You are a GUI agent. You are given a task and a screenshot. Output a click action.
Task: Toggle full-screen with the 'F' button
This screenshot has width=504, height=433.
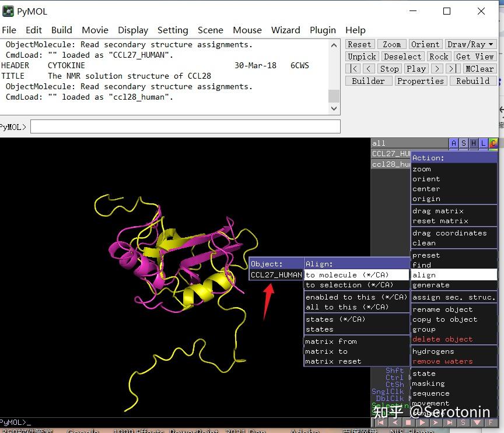(492, 423)
